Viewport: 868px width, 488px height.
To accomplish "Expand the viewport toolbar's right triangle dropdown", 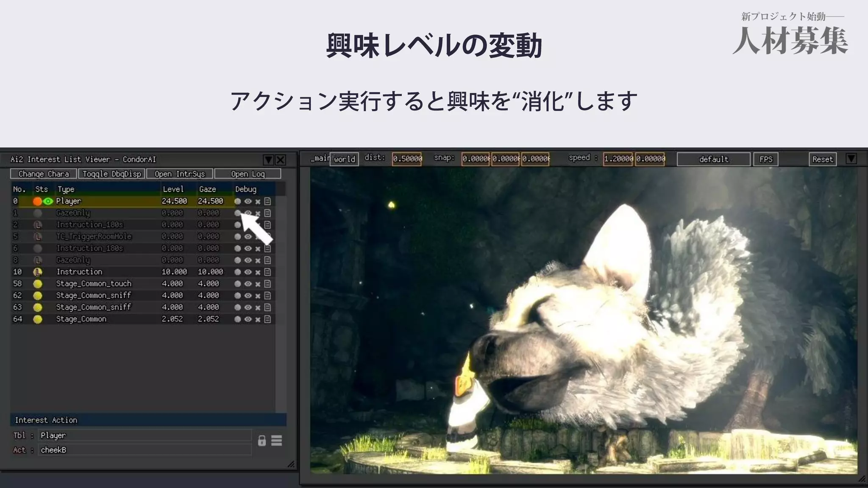I will point(851,159).
